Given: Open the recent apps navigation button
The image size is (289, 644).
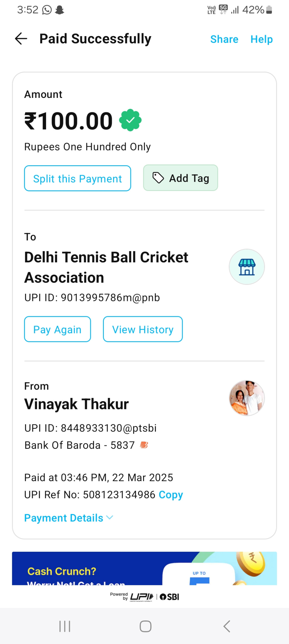Looking at the screenshot, I should coord(65,626).
